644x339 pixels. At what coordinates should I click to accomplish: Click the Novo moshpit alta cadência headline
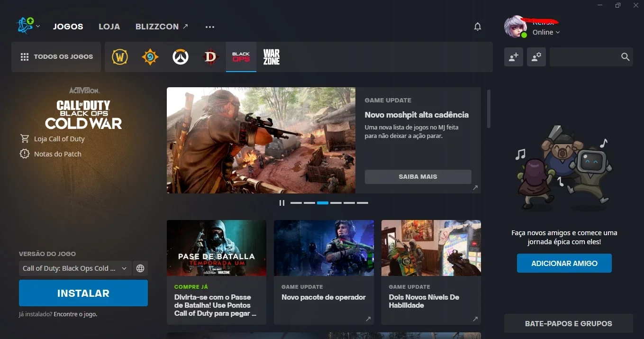tap(417, 115)
